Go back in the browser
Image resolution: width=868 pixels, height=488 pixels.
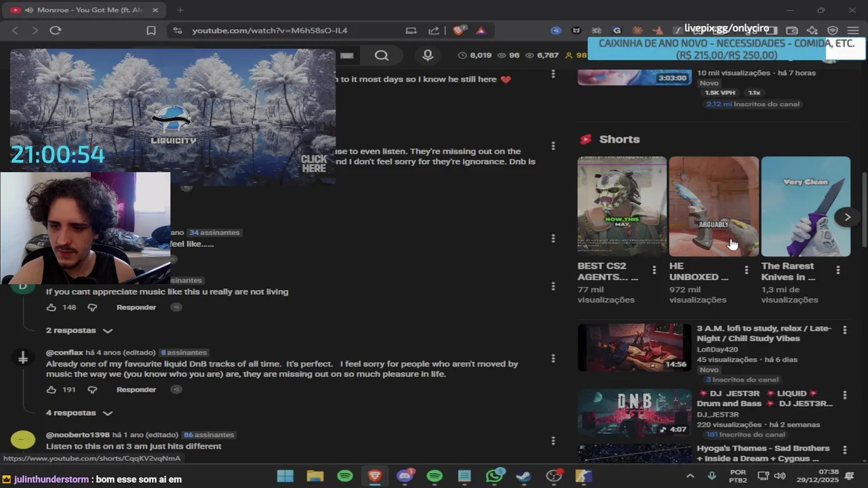[16, 30]
